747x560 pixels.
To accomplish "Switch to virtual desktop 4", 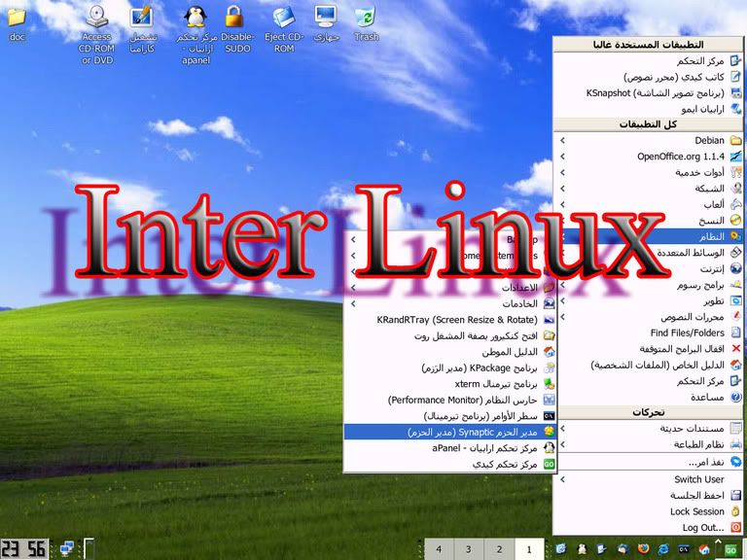I will (x=439, y=549).
